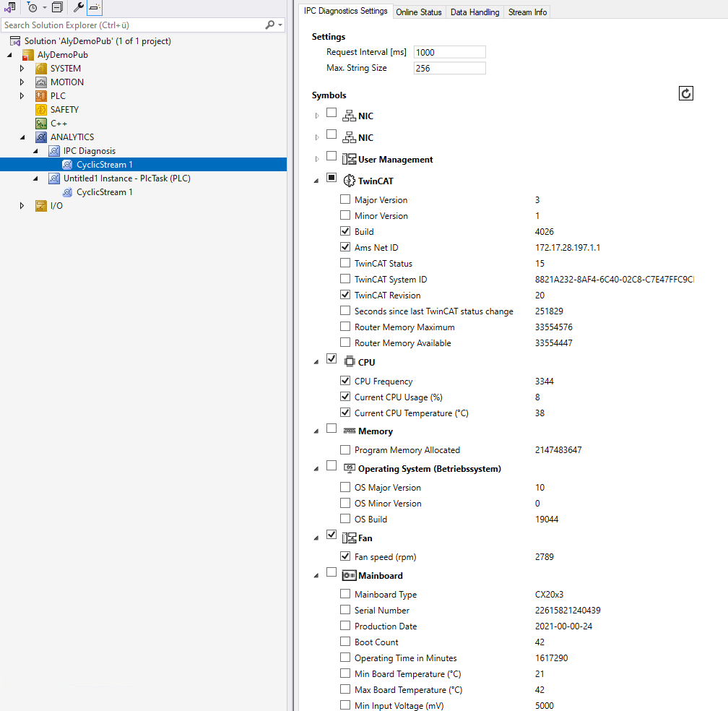This screenshot has height=711, width=728.
Task: Click the CPU chip icon in the Symbols tree
Action: tap(350, 361)
